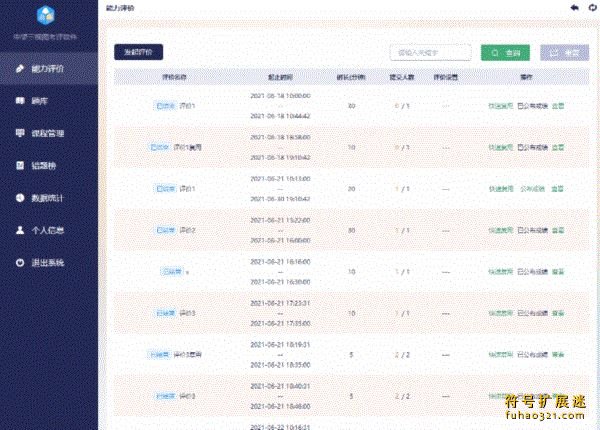Click the 起止时间 column header
The image size is (600, 430).
[x=280, y=77]
